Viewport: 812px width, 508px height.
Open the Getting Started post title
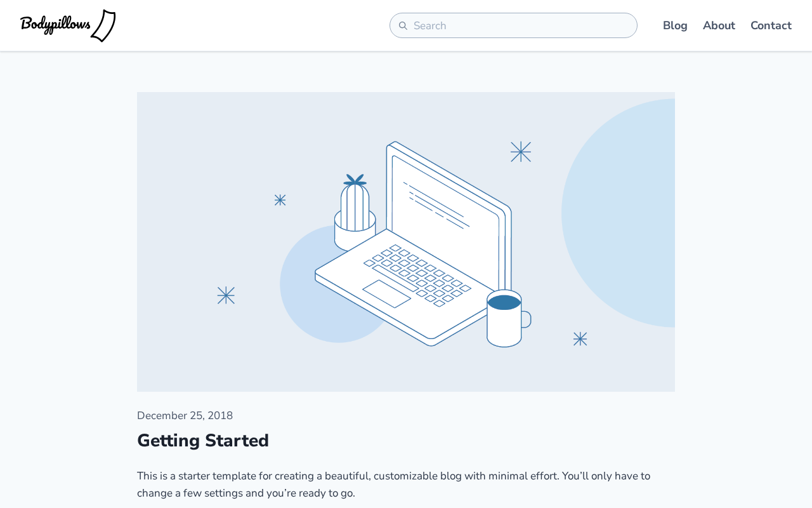pyautogui.click(x=203, y=441)
